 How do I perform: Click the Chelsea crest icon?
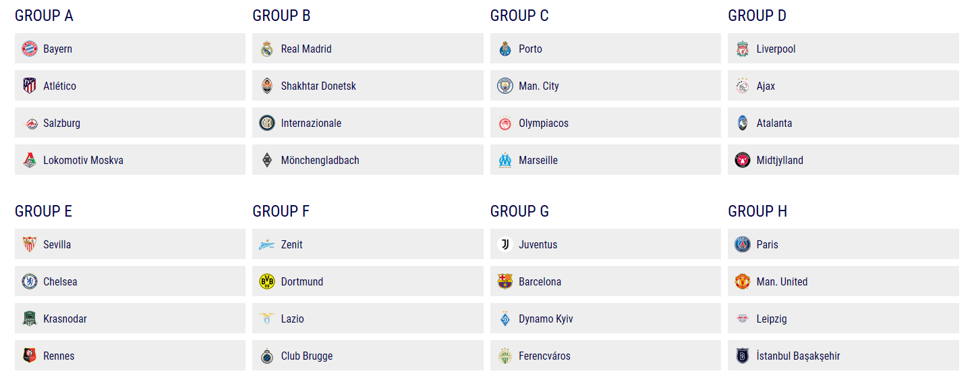[30, 281]
